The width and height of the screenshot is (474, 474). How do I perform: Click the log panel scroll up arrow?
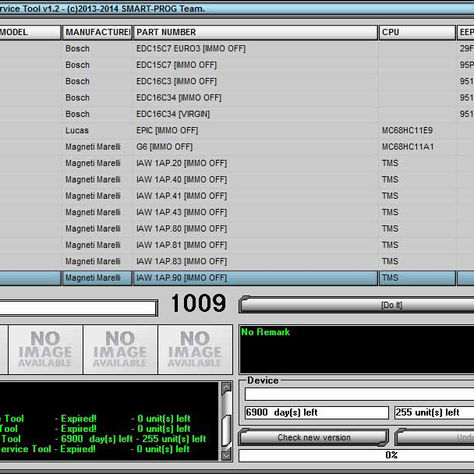point(227,388)
